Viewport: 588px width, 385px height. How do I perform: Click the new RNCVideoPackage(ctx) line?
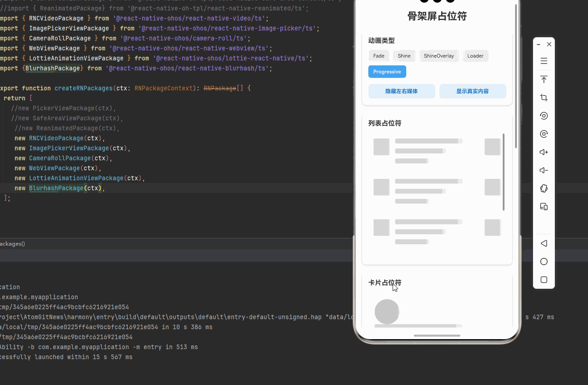point(60,138)
